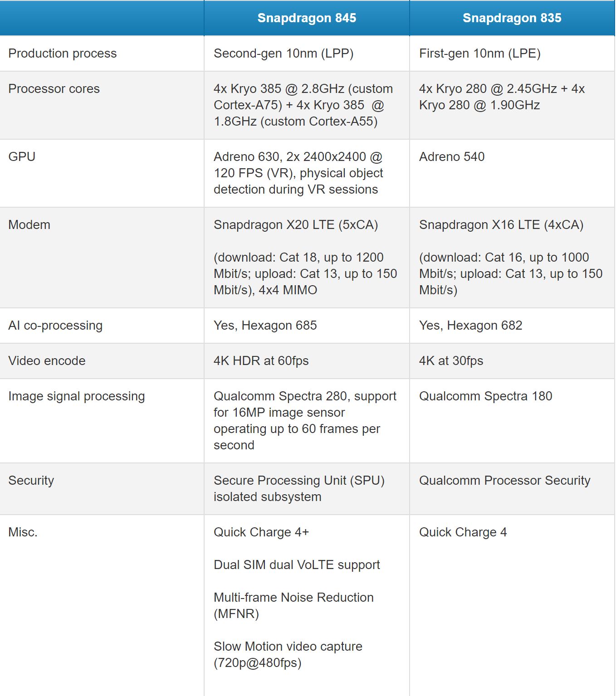
Task: Click the Snapdragon X20 LTE (5xCA) text
Action: pyautogui.click(x=296, y=225)
